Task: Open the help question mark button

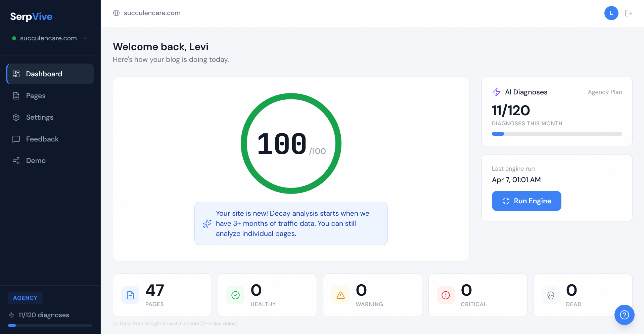Action: pyautogui.click(x=624, y=315)
